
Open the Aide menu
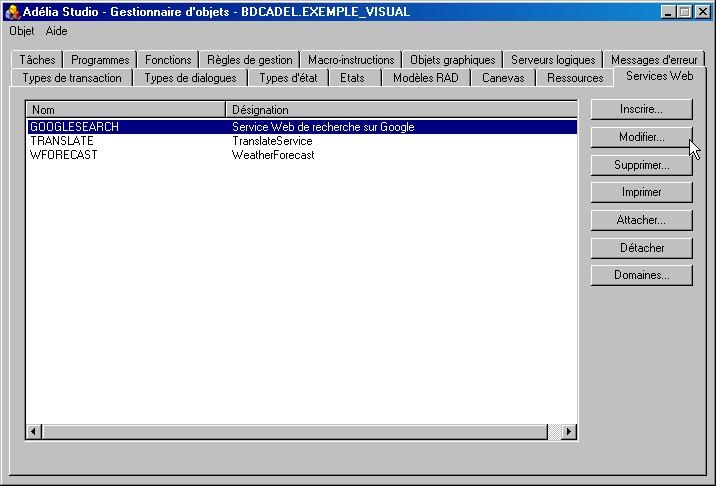point(56,31)
